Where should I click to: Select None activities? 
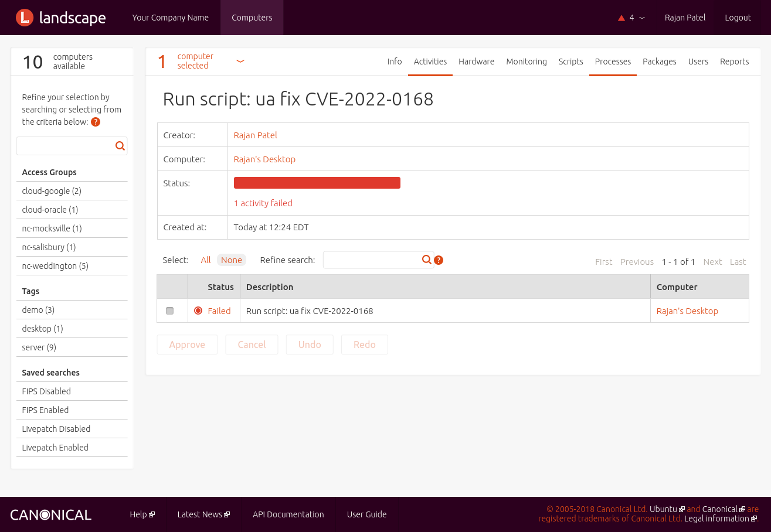pyautogui.click(x=232, y=260)
